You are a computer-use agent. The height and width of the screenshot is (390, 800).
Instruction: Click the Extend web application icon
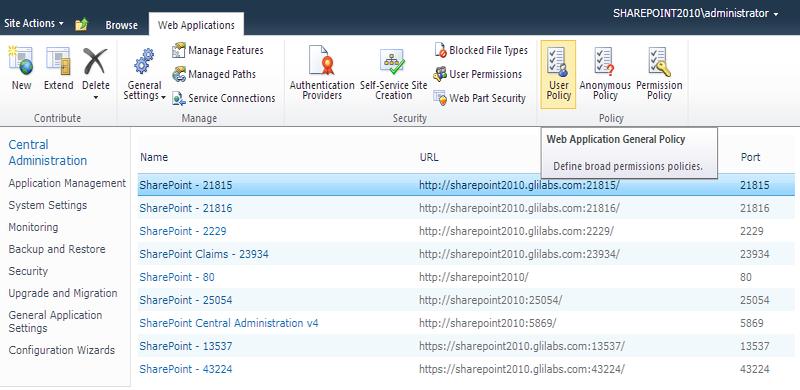click(x=58, y=61)
